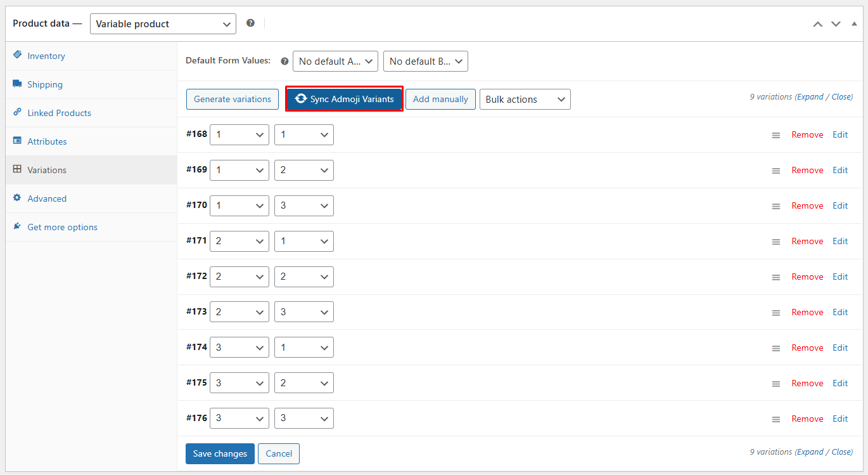Open the Shipping tab
This screenshot has width=868, height=475.
pyautogui.click(x=91, y=84)
